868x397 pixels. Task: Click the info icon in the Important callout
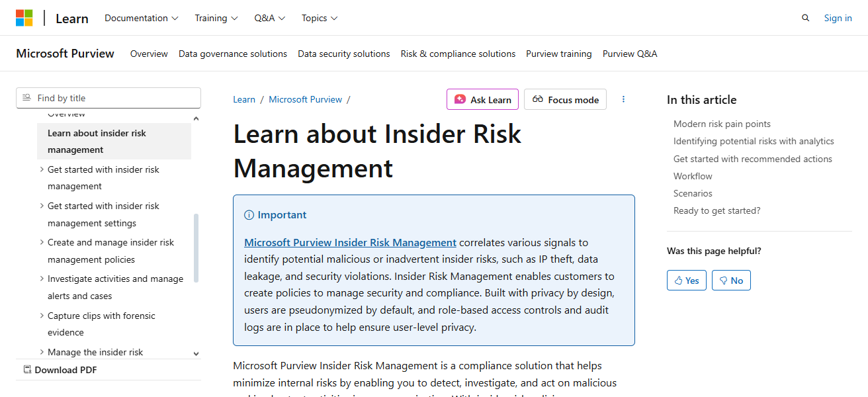coord(248,214)
